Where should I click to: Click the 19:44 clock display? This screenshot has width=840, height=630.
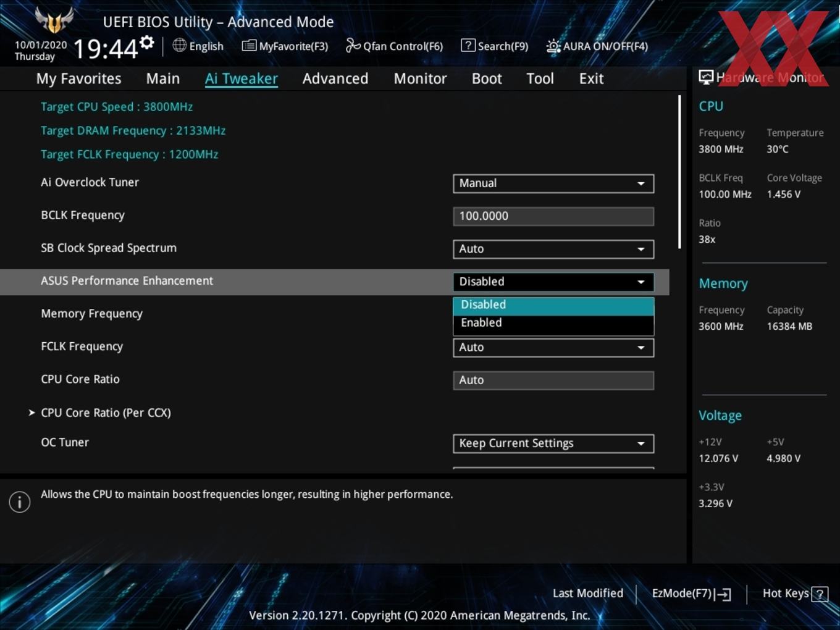pos(106,49)
